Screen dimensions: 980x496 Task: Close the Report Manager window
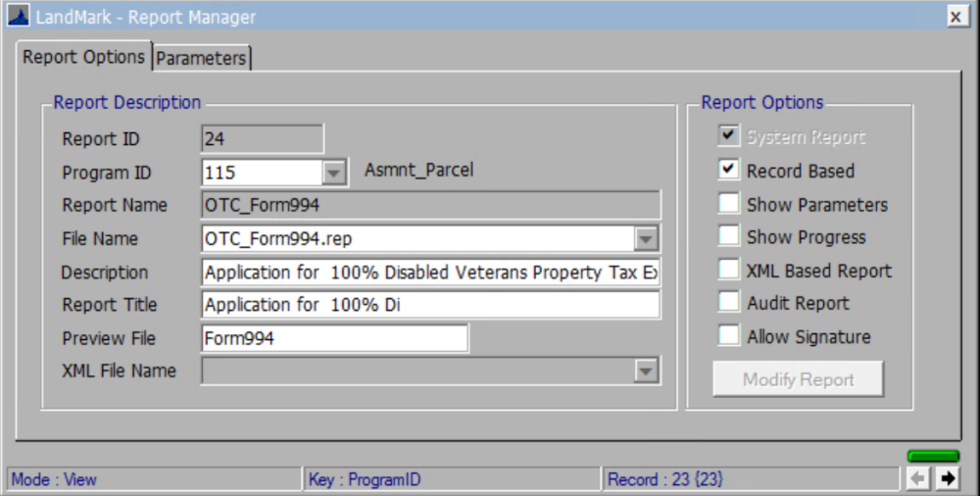pyautogui.click(x=955, y=17)
